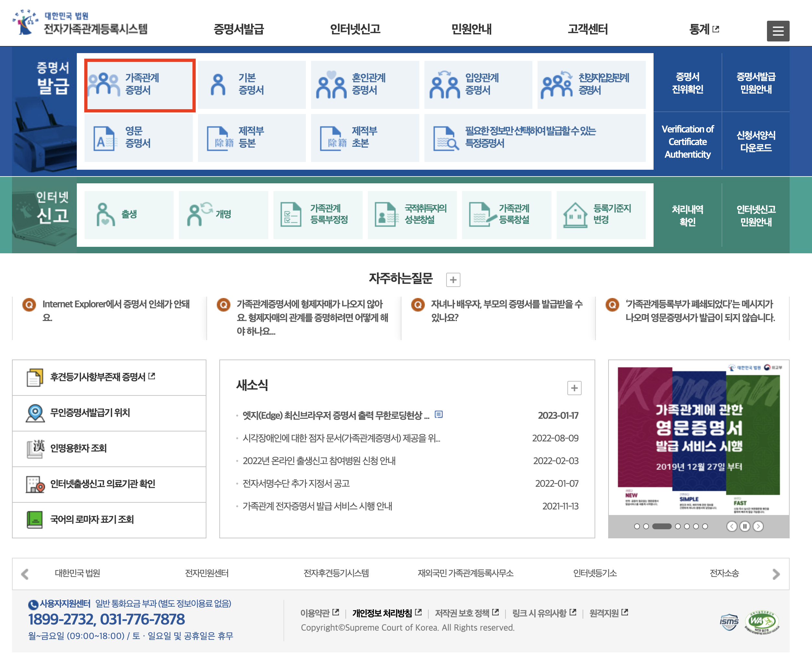Click the 기본 증명서 person icon
The width and height of the screenshot is (812, 664).
pos(218,84)
